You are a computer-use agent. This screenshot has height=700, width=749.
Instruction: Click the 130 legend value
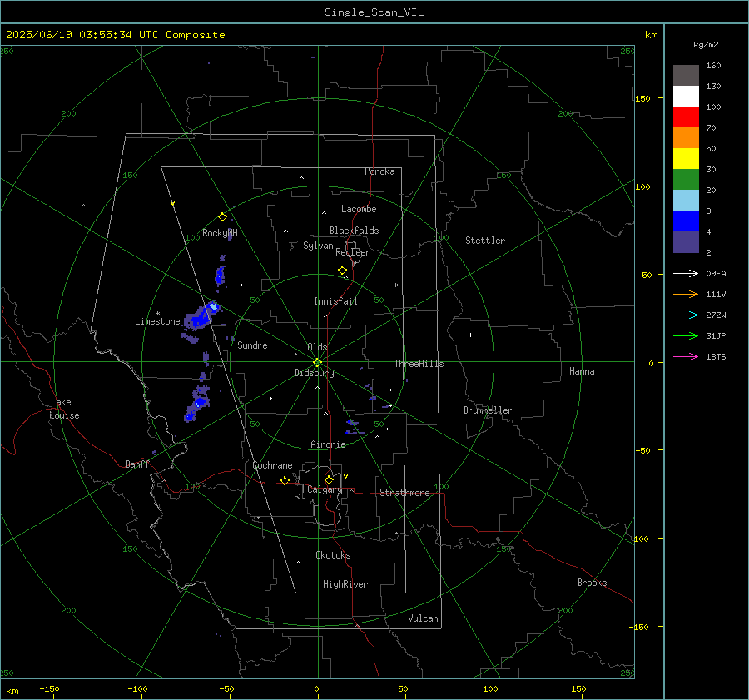[x=713, y=86]
